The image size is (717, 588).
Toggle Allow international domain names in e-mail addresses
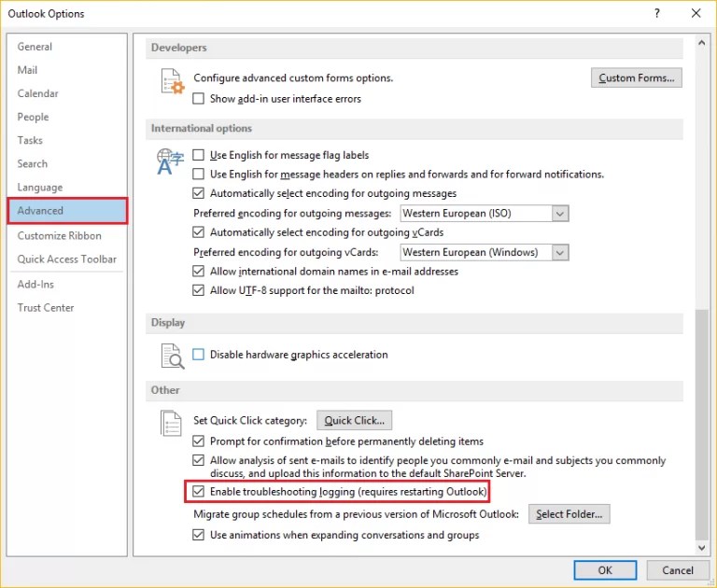pos(198,272)
